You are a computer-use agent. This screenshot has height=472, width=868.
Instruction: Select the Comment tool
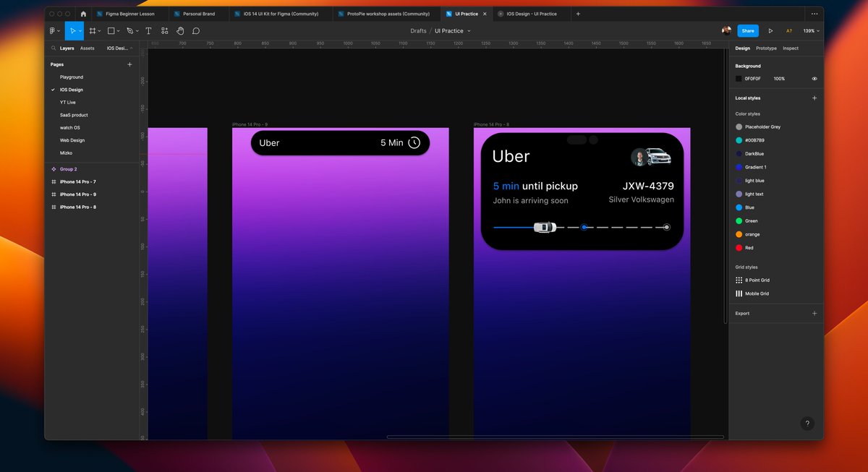pyautogui.click(x=196, y=31)
